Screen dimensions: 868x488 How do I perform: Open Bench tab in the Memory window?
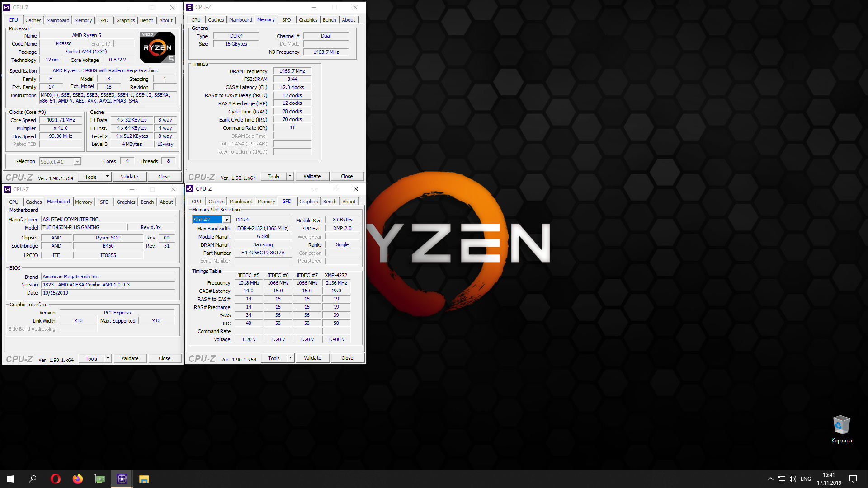[329, 20]
